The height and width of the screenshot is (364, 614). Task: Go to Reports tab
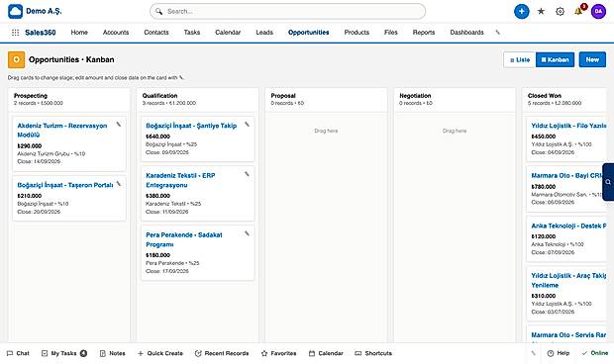(424, 33)
